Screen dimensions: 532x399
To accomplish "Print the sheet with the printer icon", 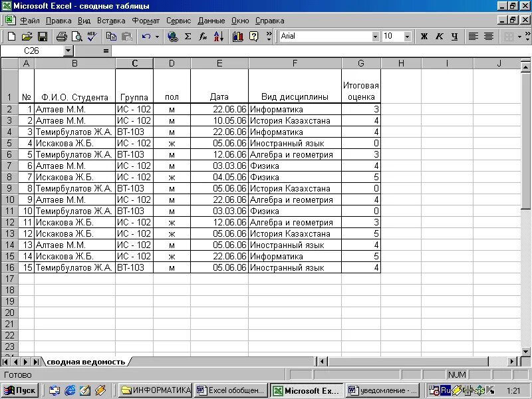I will coord(61,37).
